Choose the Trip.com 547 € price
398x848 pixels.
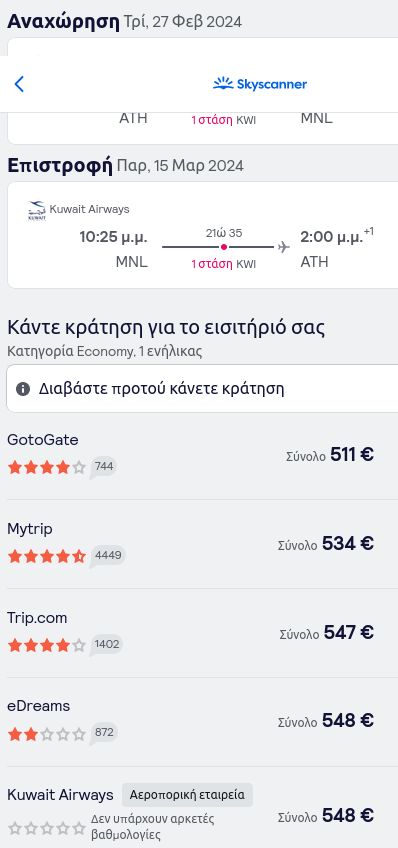(x=327, y=633)
